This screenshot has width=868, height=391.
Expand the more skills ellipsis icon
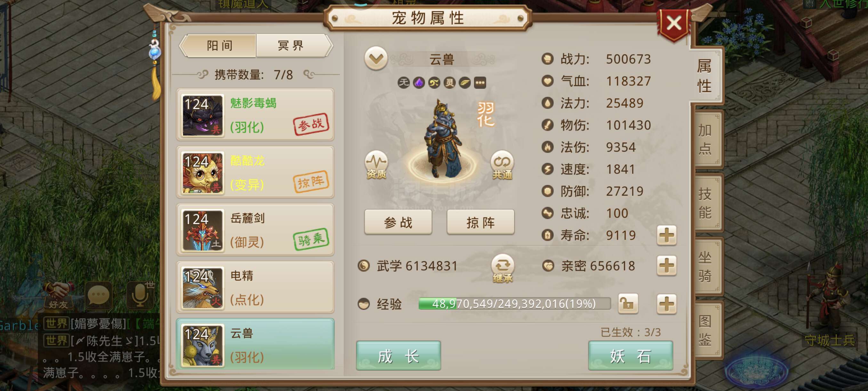point(480,82)
